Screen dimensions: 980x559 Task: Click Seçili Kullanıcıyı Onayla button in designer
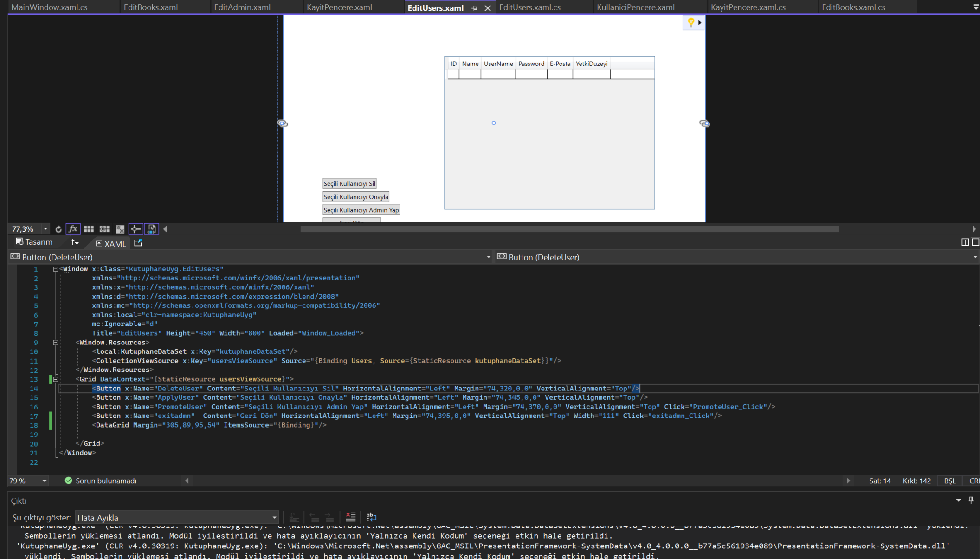(355, 197)
